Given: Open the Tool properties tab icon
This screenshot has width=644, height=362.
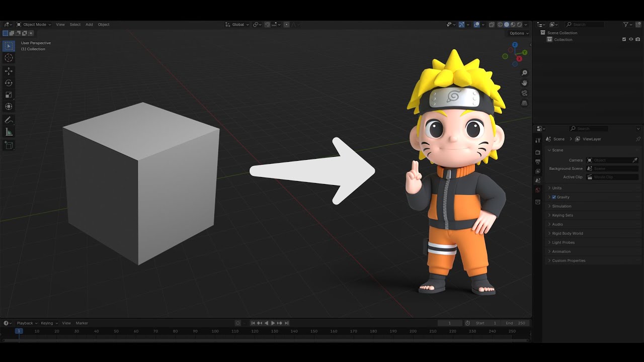Looking at the screenshot, I should [x=538, y=140].
